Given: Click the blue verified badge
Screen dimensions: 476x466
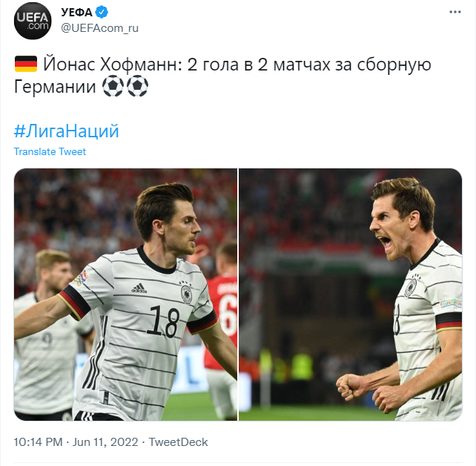Looking at the screenshot, I should point(102,13).
